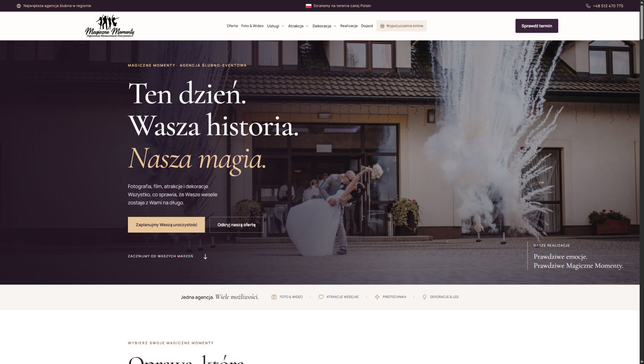Click Zaplanujmy Waszą uroczystość button

[x=166, y=225]
